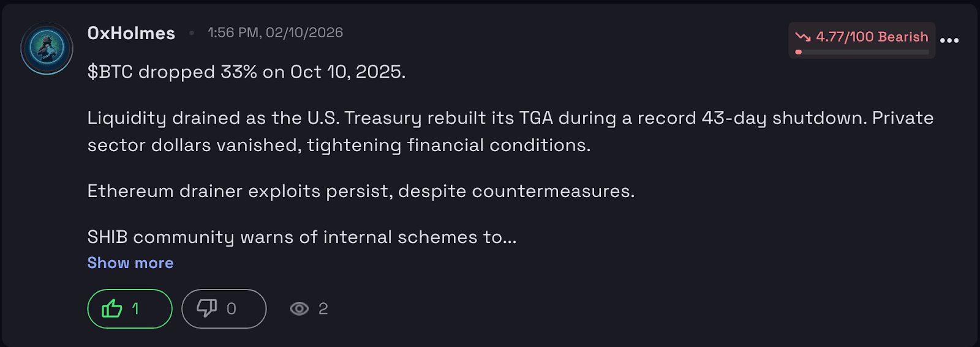Image resolution: width=980 pixels, height=347 pixels.
Task: Open the three-dot post options menu
Action: tap(949, 40)
